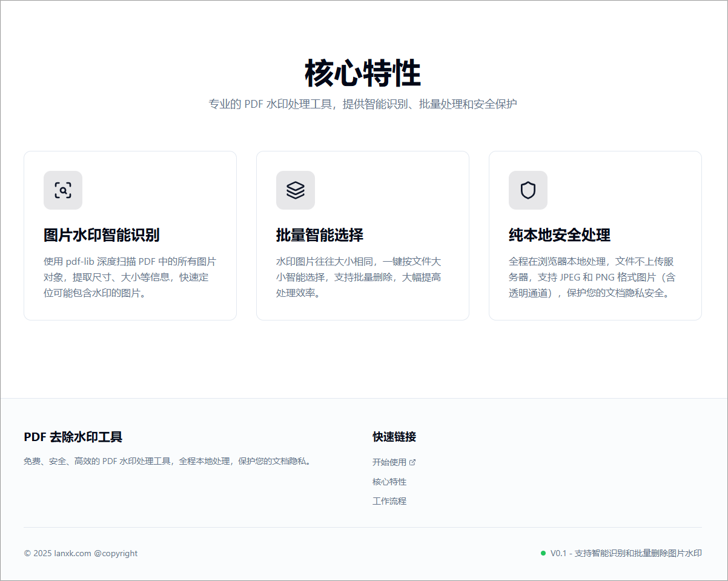Click the 核心特性 link under 快速链接
The height and width of the screenshot is (581, 728).
pos(389,482)
